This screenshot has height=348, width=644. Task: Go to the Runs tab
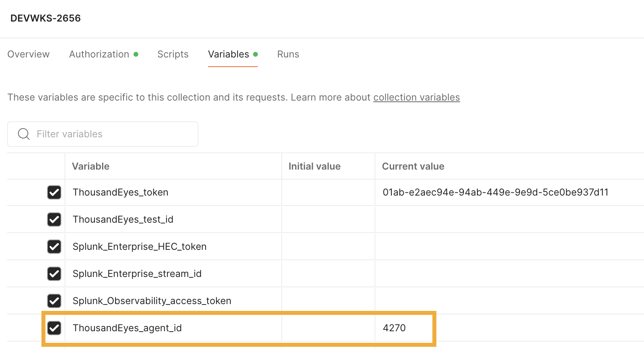[x=288, y=54]
